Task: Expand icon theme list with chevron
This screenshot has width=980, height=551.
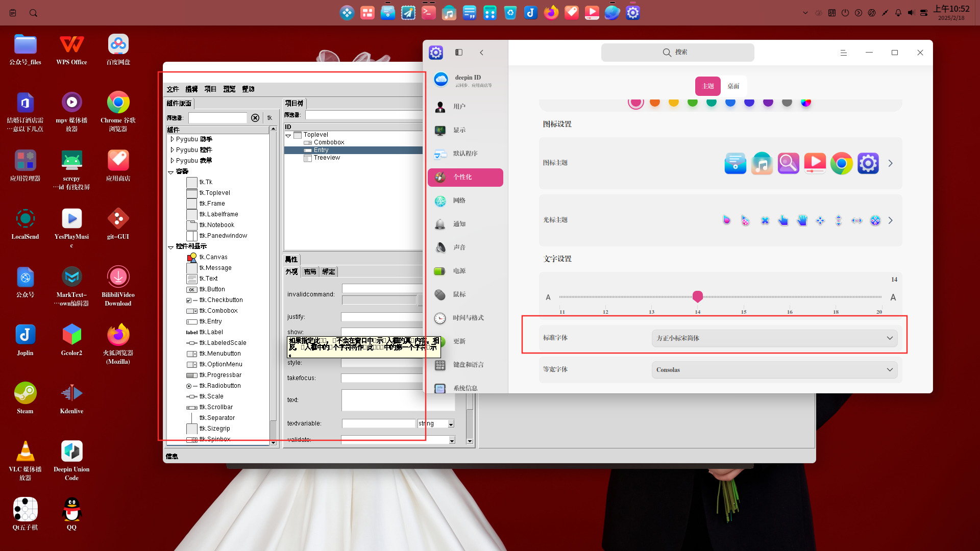Action: click(891, 163)
